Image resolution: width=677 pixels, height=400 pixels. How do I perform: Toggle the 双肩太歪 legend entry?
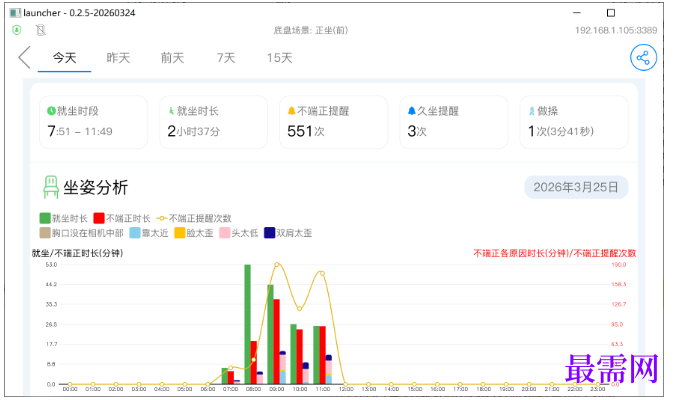(x=288, y=233)
